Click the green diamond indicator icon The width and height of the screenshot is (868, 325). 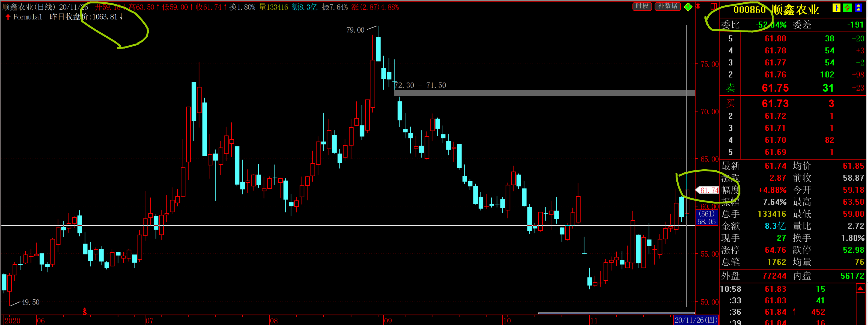[688, 7]
